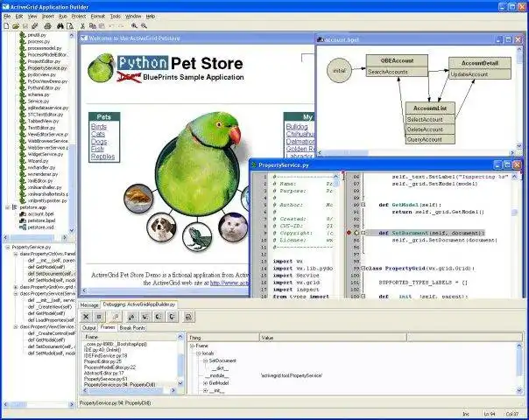Switch to the Output tab

pos(89,327)
